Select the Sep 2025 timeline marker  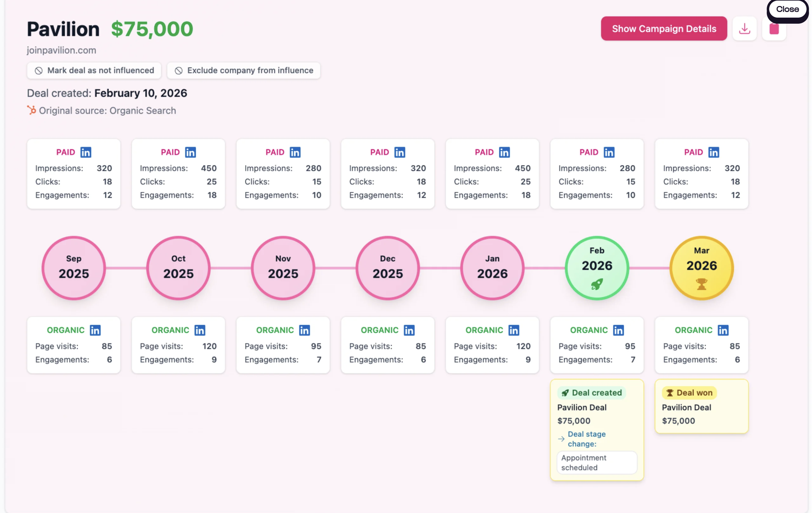(x=74, y=268)
